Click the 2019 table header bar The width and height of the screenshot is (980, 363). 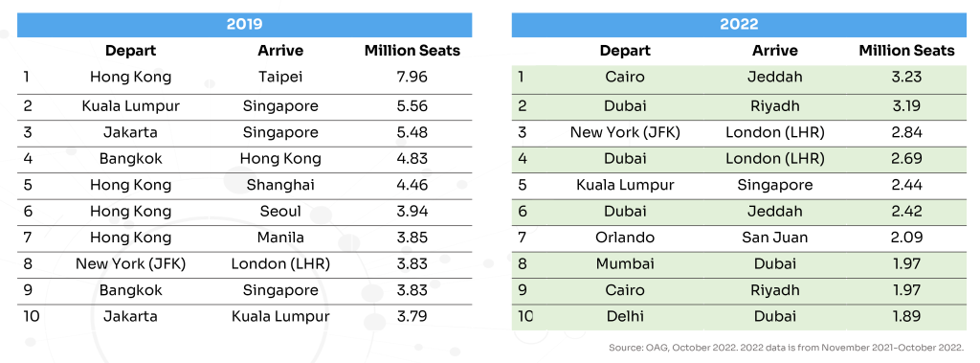[244, 24]
